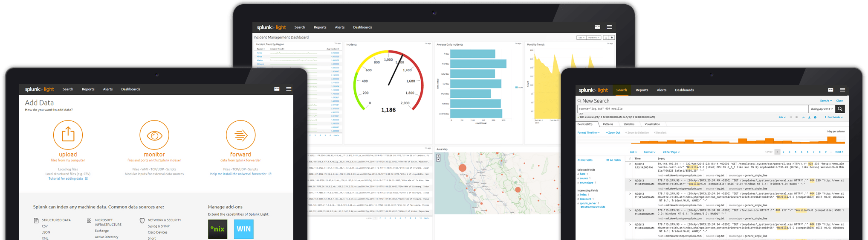Viewport: 868px width, 240px height.
Task: Click the forward data arrow icon
Action: click(240, 135)
